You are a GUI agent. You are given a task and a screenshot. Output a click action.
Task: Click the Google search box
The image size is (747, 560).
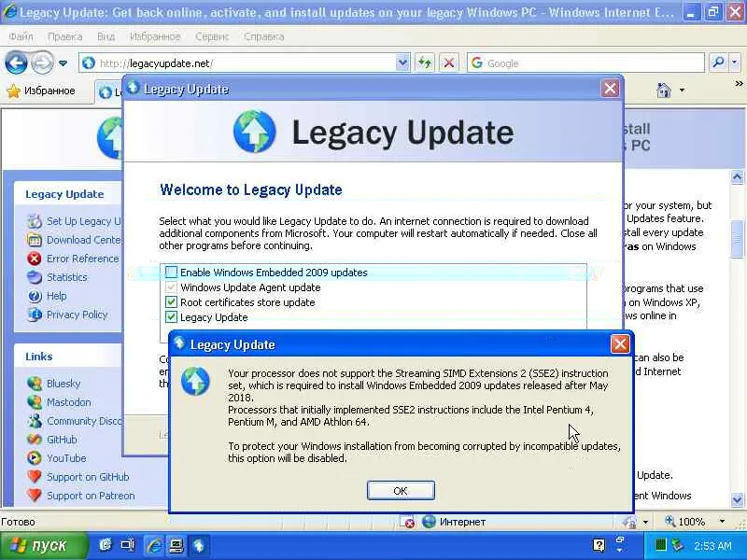pyautogui.click(x=585, y=63)
